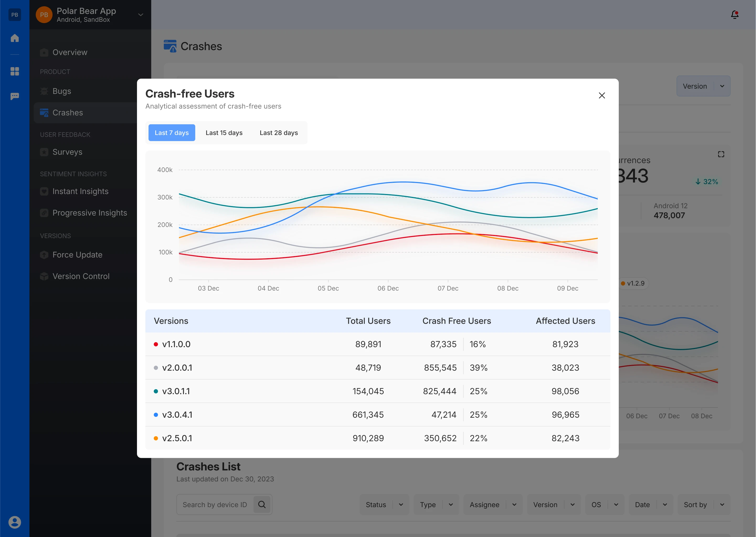Click the Surveys star icon
This screenshot has height=537, width=756.
coord(44,152)
